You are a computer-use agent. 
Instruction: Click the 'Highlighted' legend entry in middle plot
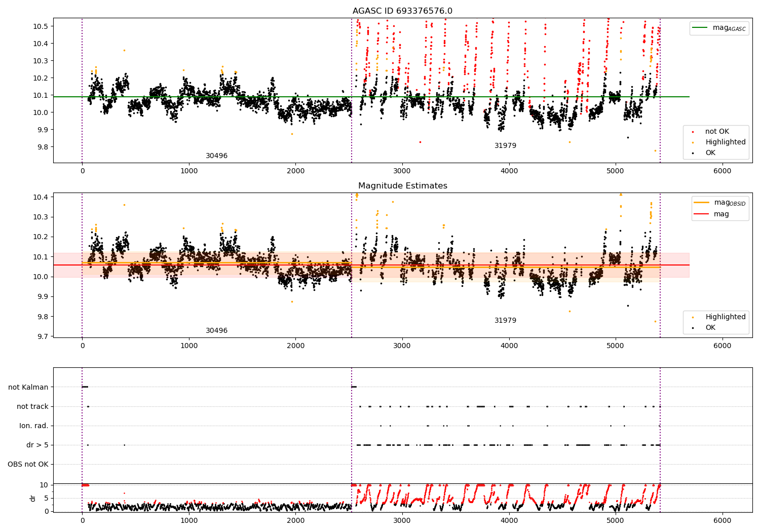pos(715,317)
